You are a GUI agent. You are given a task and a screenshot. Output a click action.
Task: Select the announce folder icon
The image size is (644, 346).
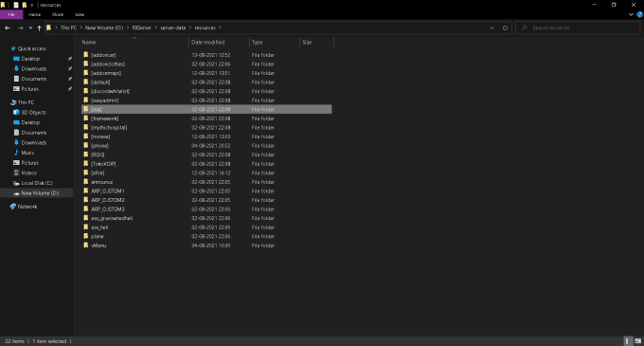point(86,182)
